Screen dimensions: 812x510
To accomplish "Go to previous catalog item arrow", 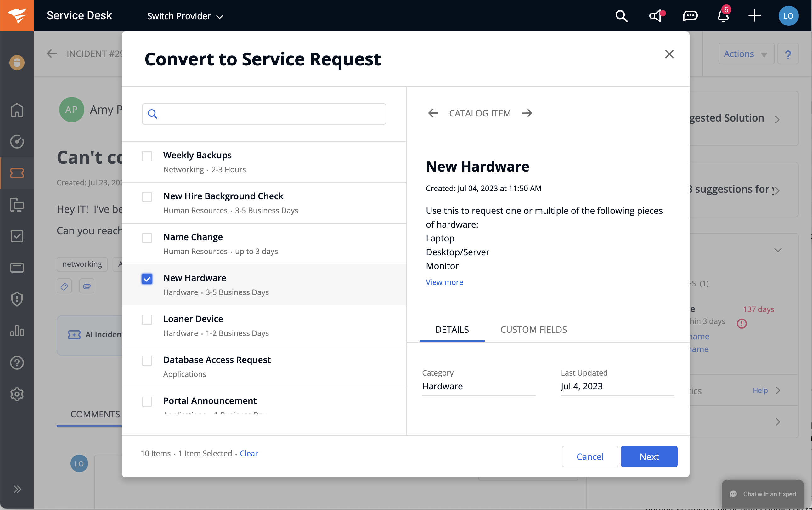I will [x=433, y=113].
